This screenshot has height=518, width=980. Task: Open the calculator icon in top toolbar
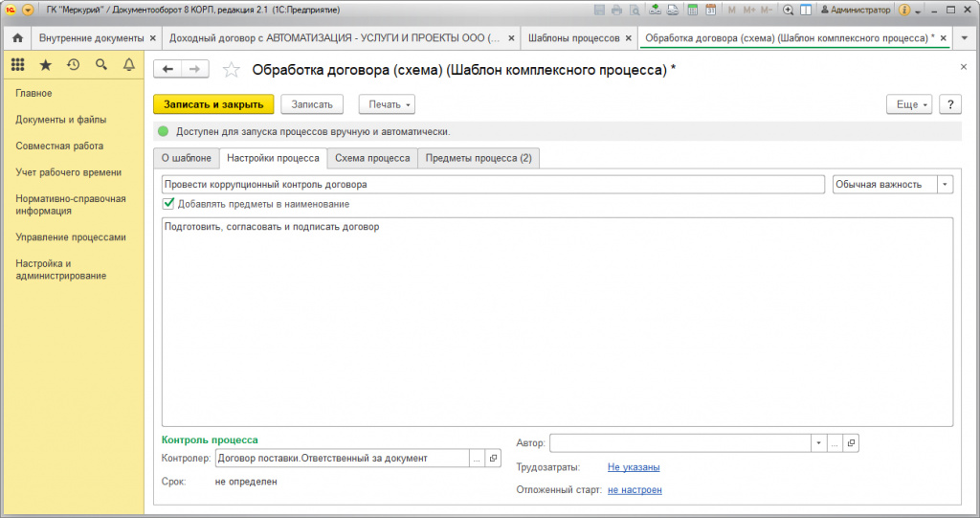[x=693, y=10]
